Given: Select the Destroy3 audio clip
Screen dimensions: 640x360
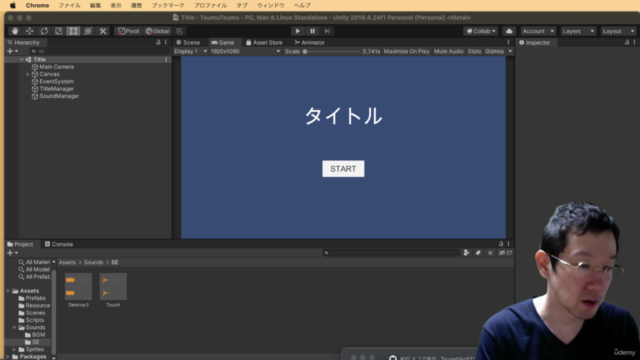Looking at the screenshot, I should click(78, 290).
